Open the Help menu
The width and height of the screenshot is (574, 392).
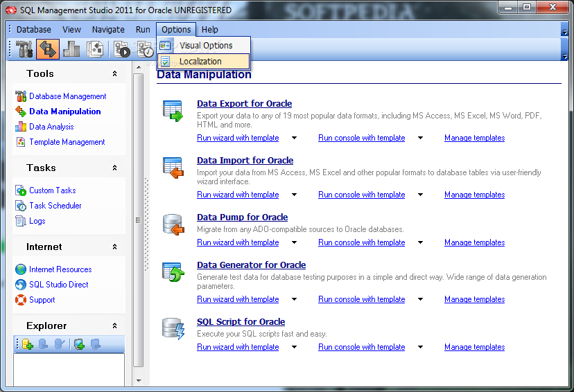(x=210, y=30)
